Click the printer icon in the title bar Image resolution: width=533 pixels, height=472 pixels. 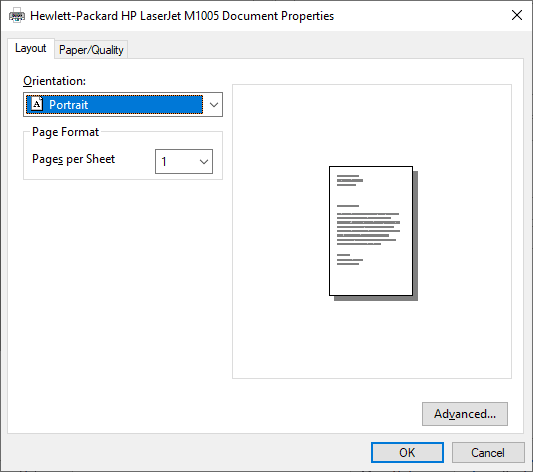point(17,16)
